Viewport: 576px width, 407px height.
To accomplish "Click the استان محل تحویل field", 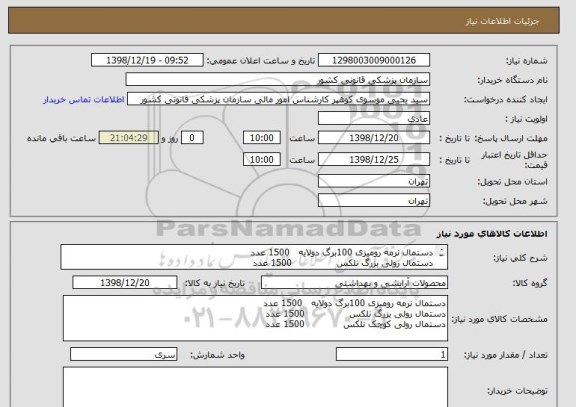I will coord(374,181).
